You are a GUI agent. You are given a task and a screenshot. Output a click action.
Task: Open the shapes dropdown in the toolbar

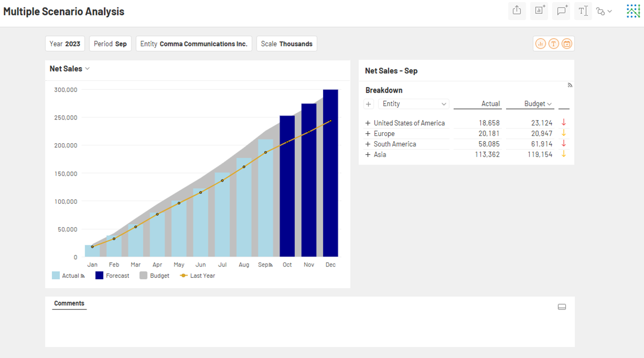coord(604,11)
